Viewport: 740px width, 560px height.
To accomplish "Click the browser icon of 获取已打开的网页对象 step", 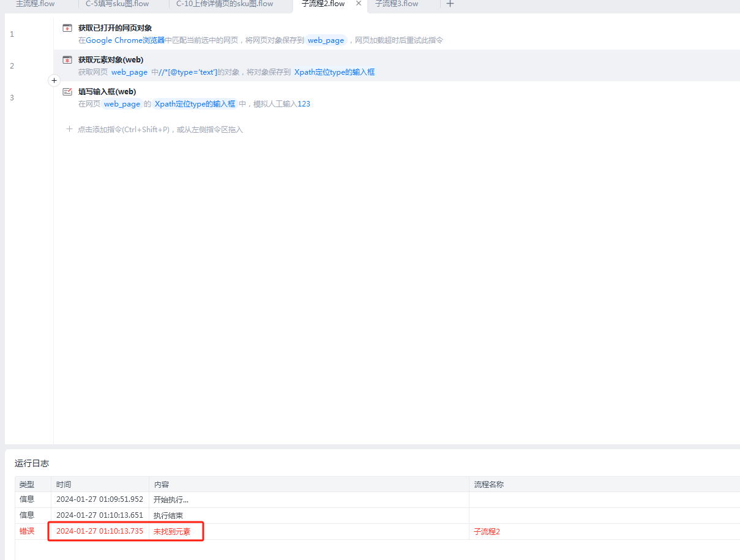I will [x=67, y=28].
